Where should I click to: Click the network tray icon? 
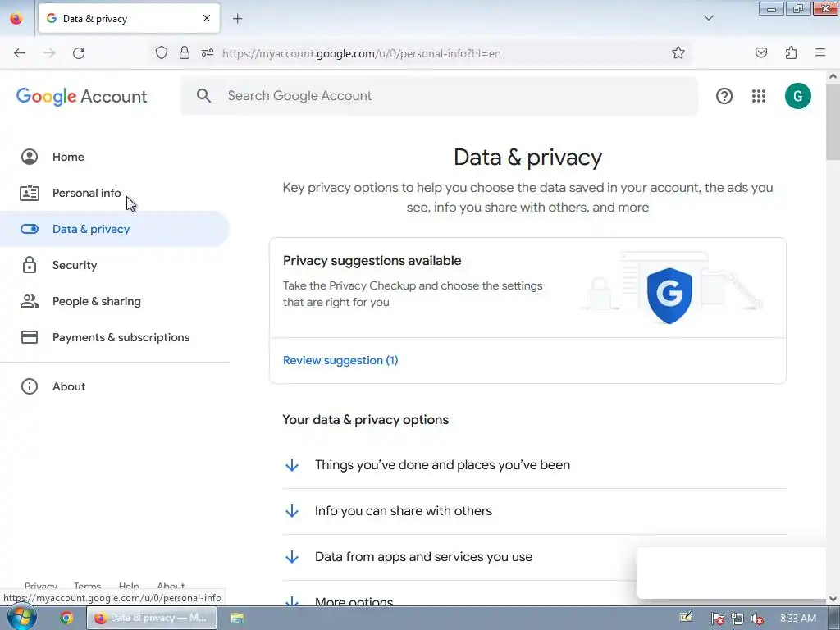click(737, 619)
